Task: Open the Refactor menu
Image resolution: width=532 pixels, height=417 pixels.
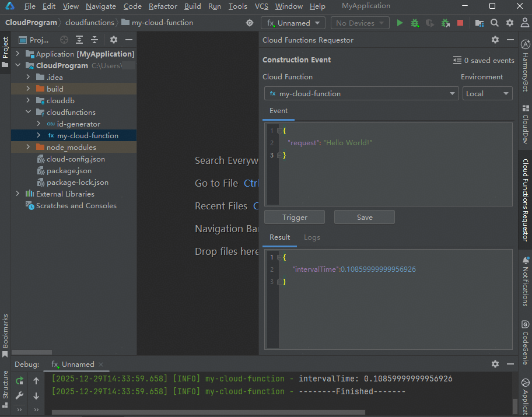Action: (163, 6)
